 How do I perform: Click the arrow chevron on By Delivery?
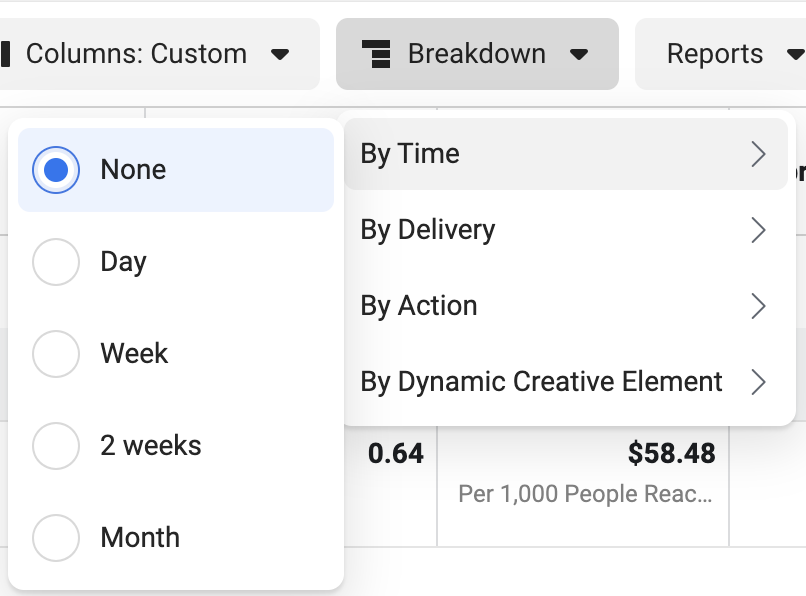click(x=758, y=230)
